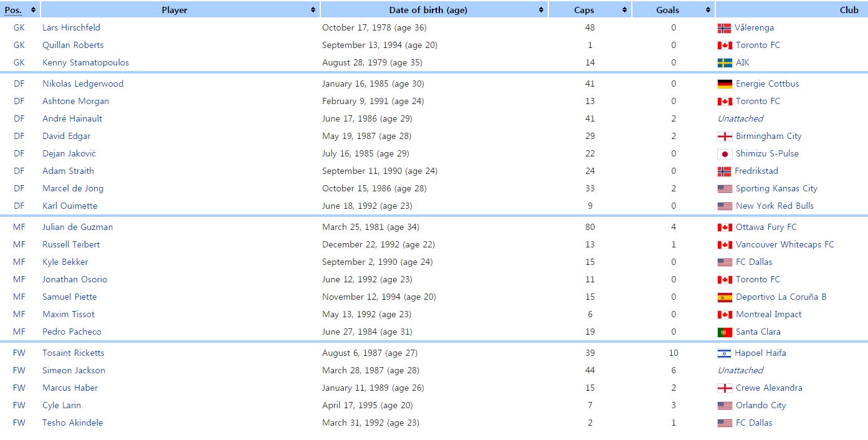Sort the table by Goals column header
The width and height of the screenshot is (868, 440).
pos(667,10)
